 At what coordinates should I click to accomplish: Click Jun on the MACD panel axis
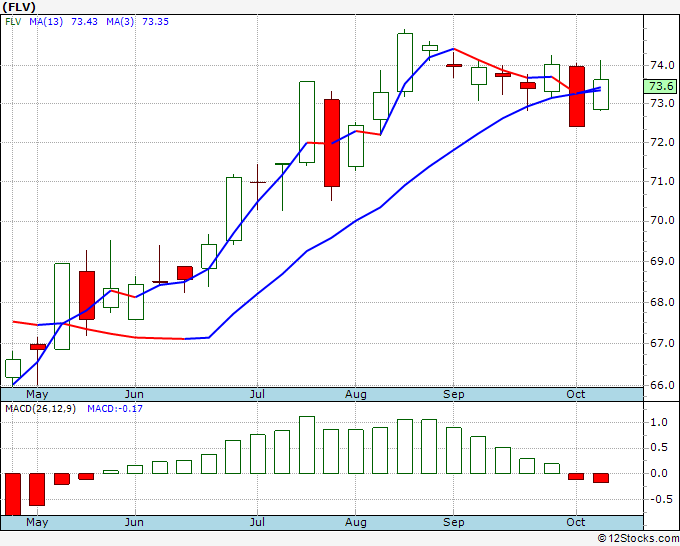click(134, 522)
